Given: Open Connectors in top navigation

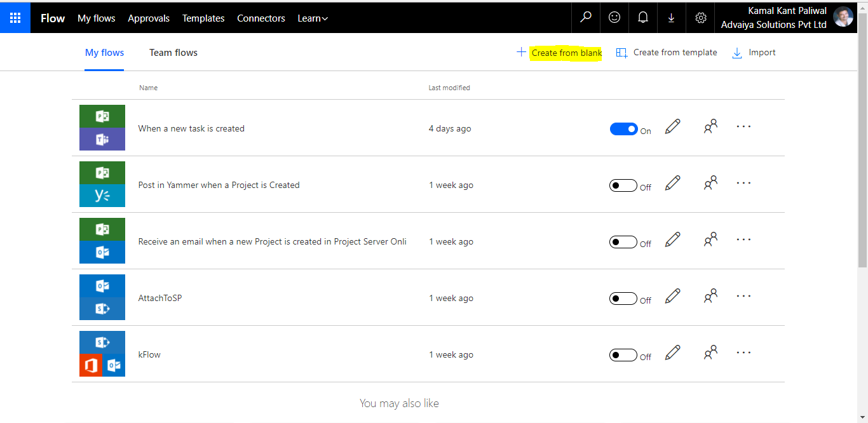Looking at the screenshot, I should click(261, 18).
